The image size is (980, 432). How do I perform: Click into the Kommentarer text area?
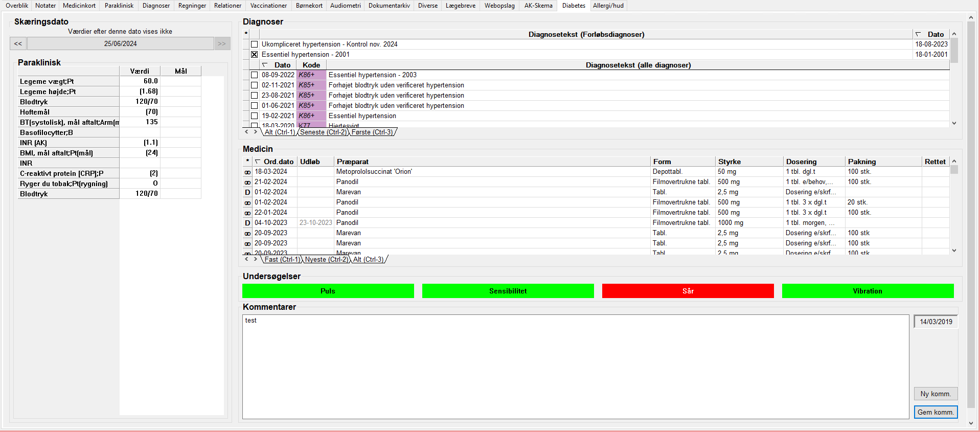pyautogui.click(x=576, y=367)
